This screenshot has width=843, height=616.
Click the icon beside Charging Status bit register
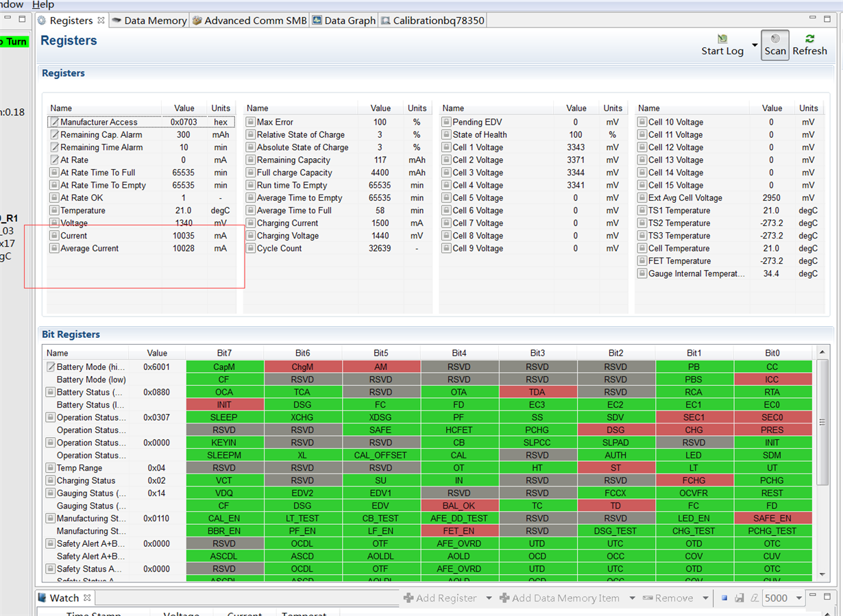pyautogui.click(x=51, y=480)
